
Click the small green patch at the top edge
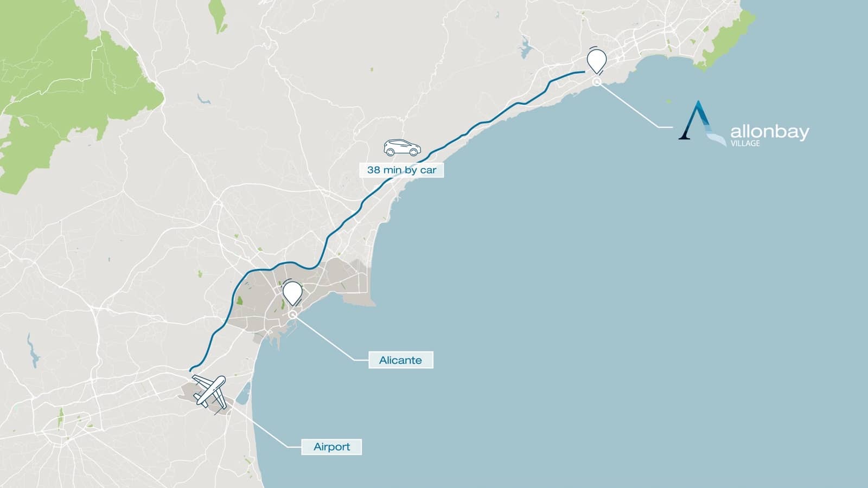click(x=219, y=16)
